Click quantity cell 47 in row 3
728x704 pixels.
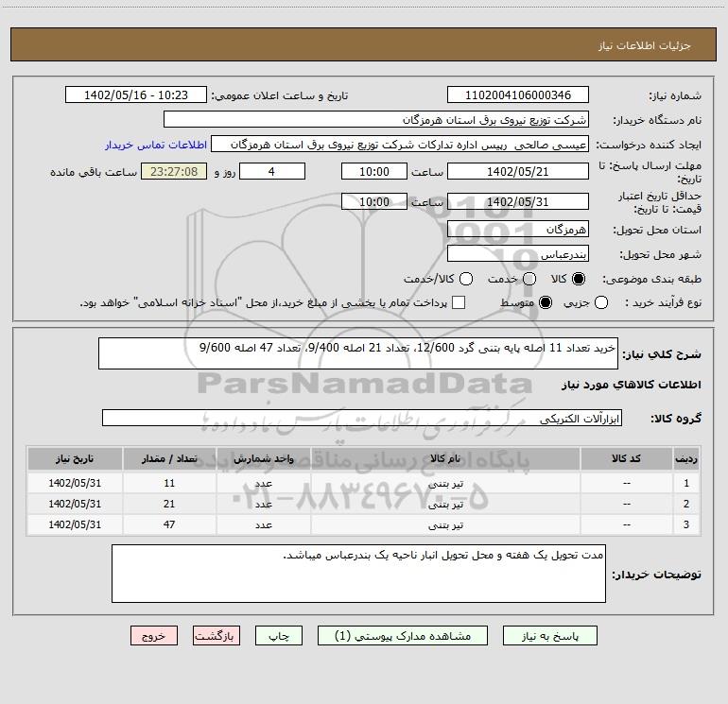coord(169,524)
